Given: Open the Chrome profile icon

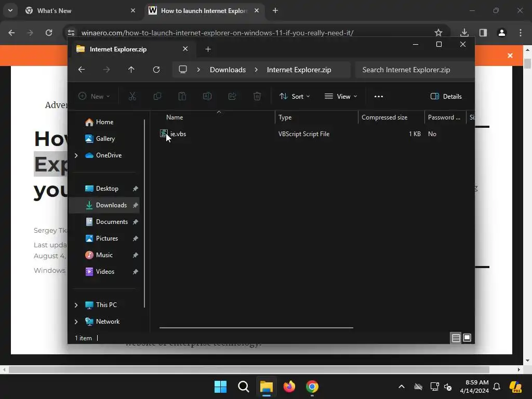Looking at the screenshot, I should [x=502, y=33].
